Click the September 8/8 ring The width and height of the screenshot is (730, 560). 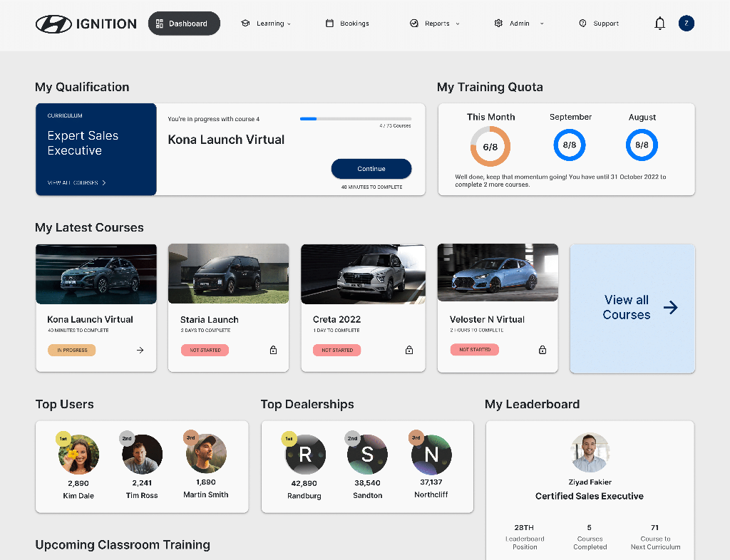pos(570,145)
